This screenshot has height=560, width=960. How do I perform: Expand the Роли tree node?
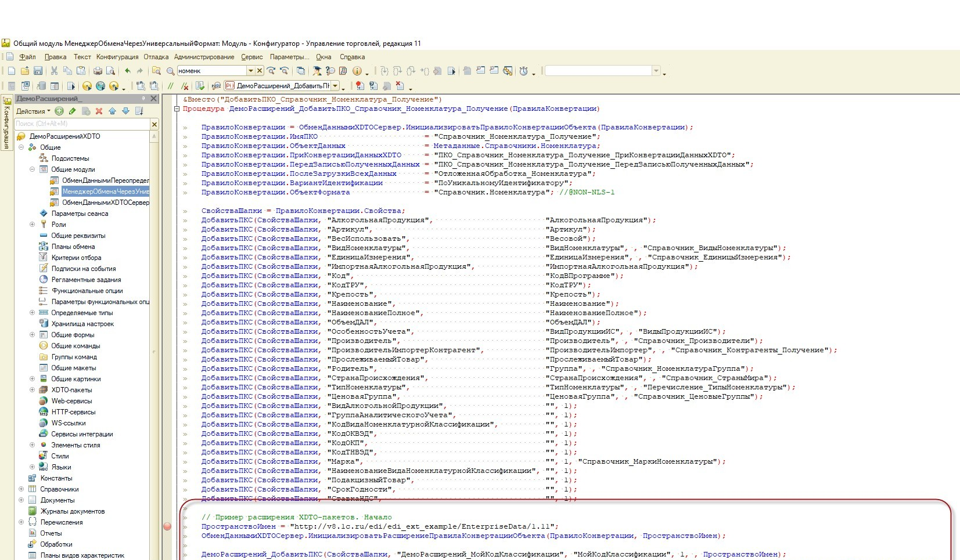click(33, 225)
